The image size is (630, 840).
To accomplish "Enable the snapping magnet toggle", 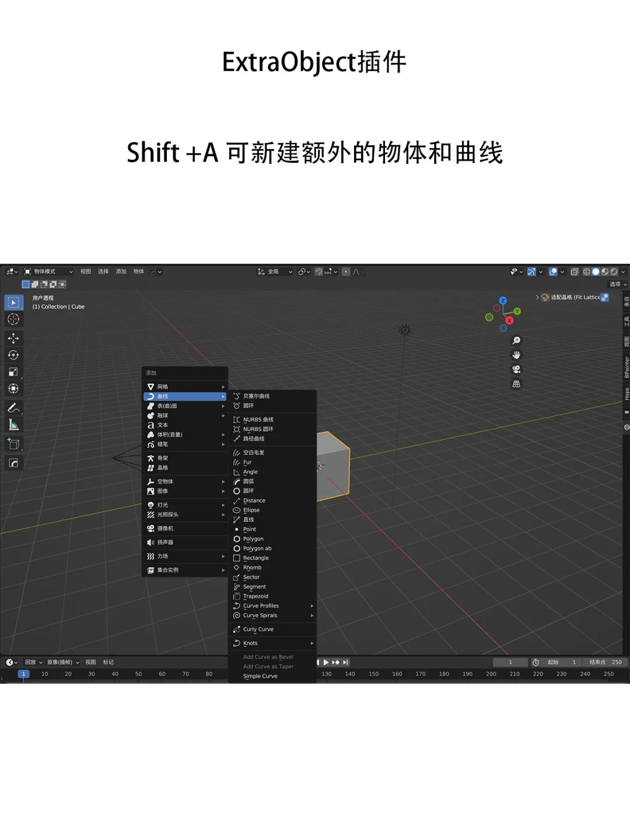I will pos(319,271).
